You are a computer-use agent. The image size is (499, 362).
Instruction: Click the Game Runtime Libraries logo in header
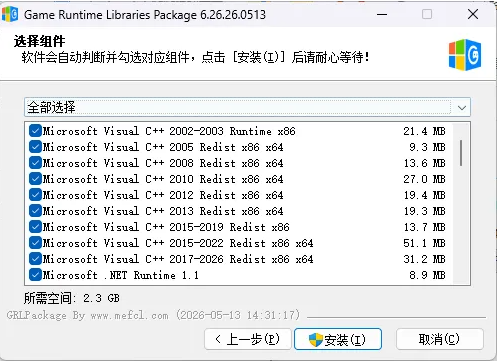click(465, 55)
